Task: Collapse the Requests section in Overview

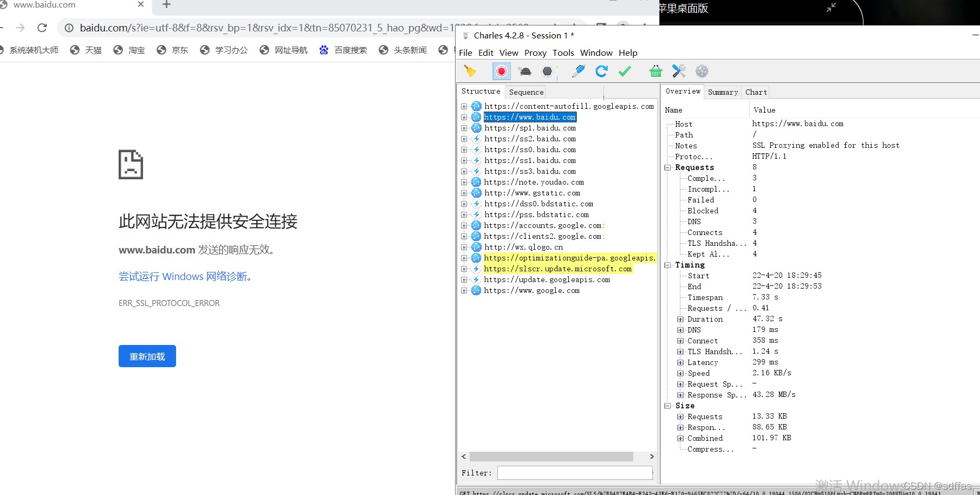Action: point(667,167)
